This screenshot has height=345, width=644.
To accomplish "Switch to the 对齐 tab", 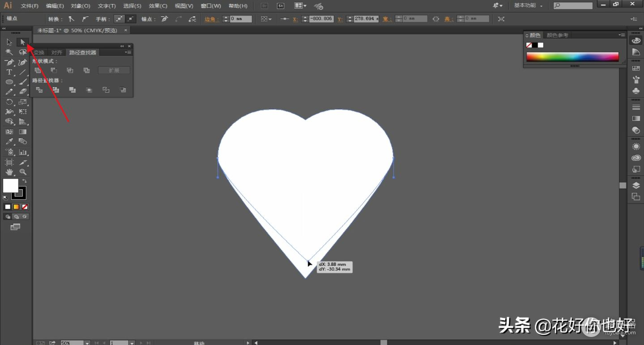I will point(57,52).
